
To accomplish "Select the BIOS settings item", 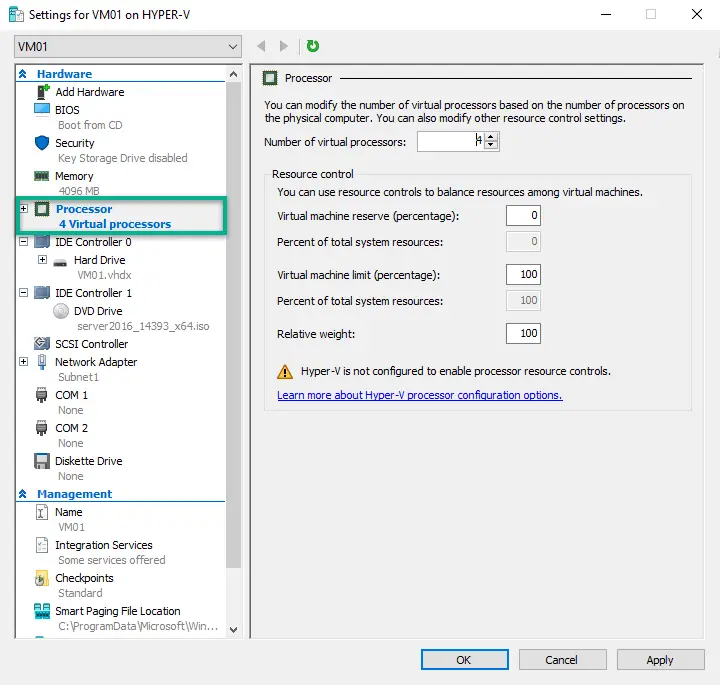I will click(67, 110).
